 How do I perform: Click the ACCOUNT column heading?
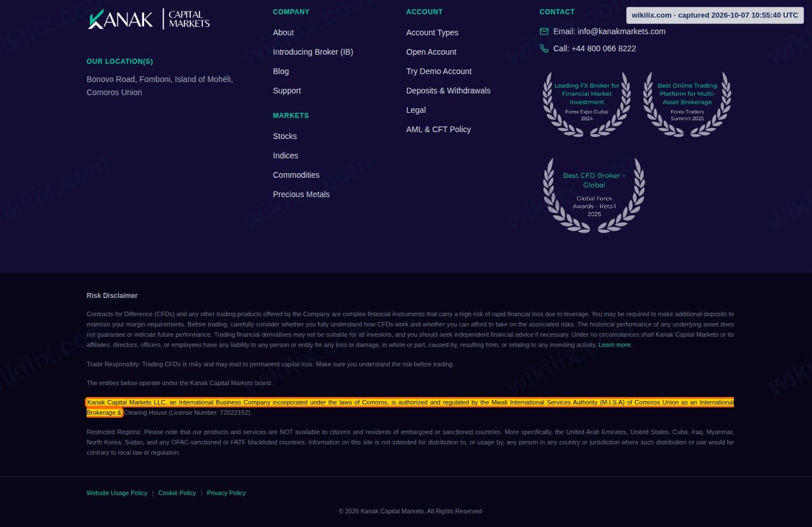pos(424,12)
